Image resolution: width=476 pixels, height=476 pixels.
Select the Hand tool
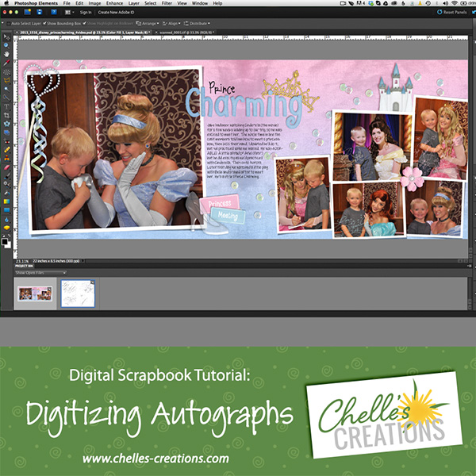tap(6, 54)
